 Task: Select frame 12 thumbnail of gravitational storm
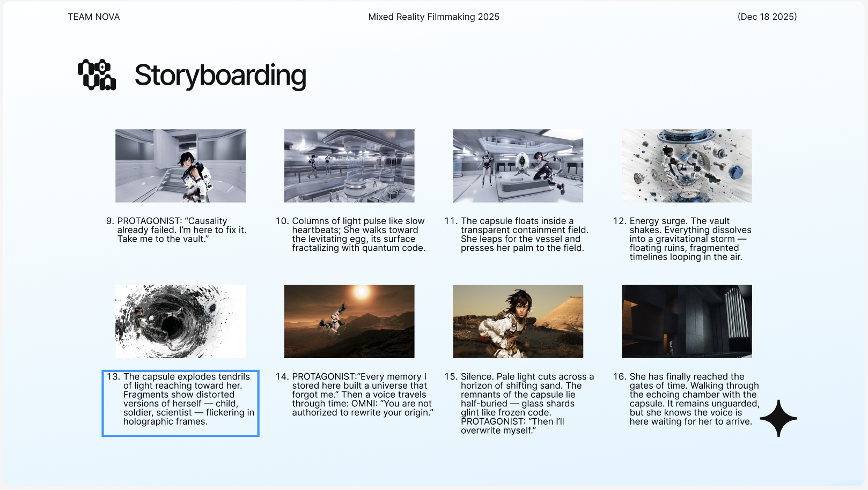coord(687,166)
